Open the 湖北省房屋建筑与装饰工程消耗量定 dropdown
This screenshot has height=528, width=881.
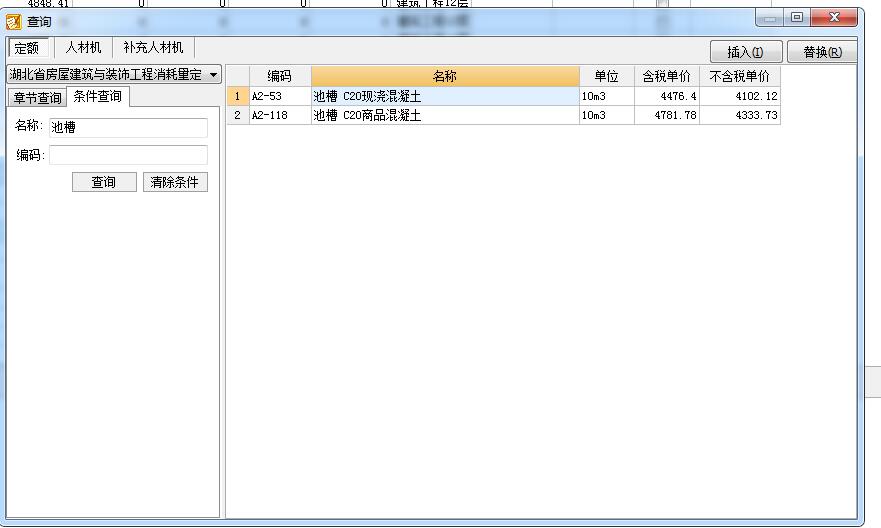(114, 75)
